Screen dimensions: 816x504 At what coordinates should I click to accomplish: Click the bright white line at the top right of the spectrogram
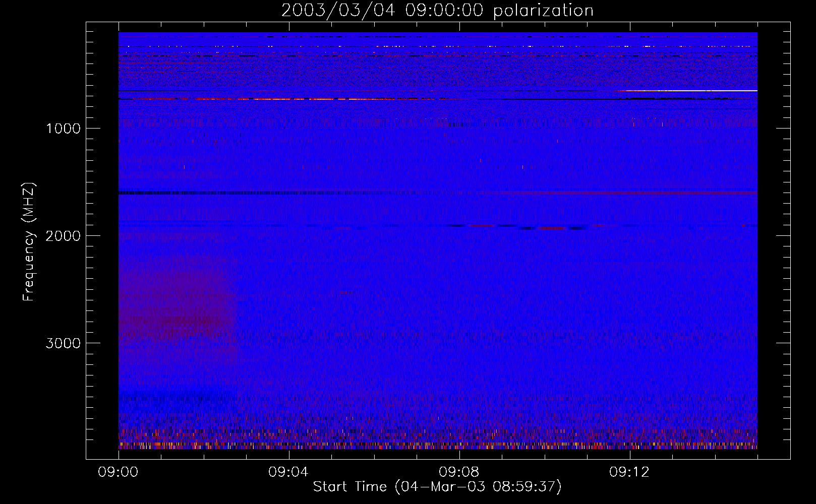(x=691, y=91)
